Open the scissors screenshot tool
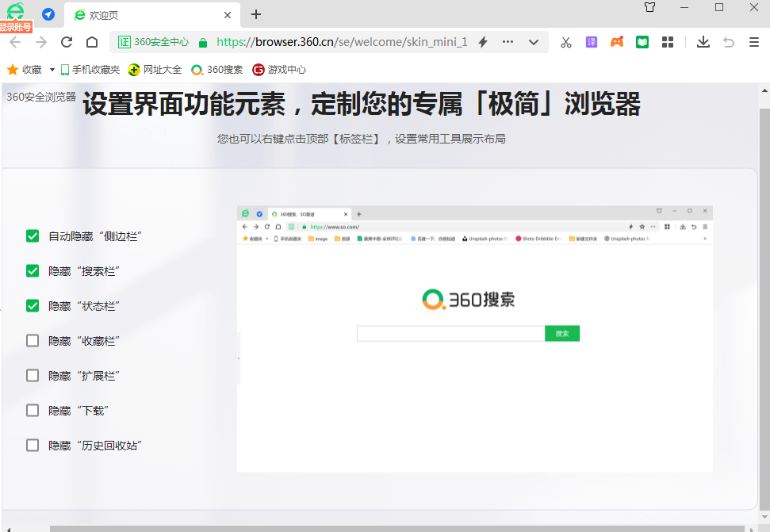Image resolution: width=770 pixels, height=532 pixels. coord(566,42)
